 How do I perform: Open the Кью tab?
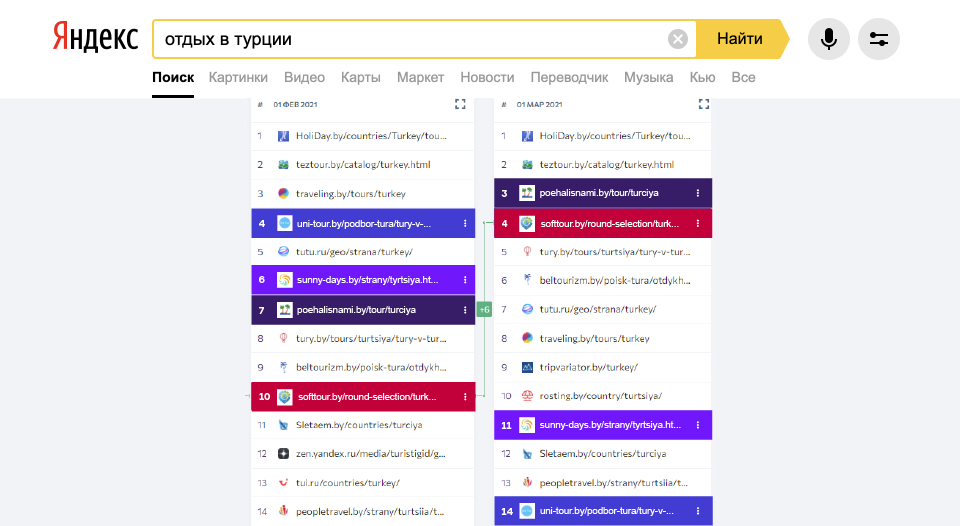click(702, 78)
